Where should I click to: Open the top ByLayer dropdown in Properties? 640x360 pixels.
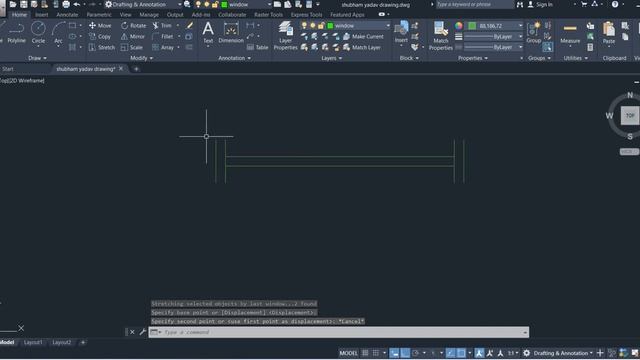pyautogui.click(x=520, y=36)
